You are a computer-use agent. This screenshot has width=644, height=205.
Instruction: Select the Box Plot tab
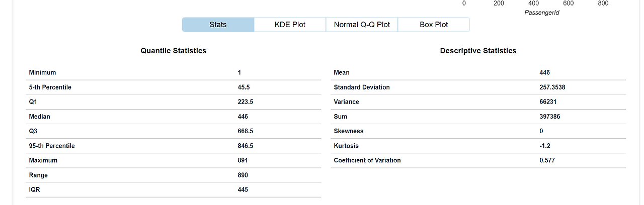click(434, 25)
